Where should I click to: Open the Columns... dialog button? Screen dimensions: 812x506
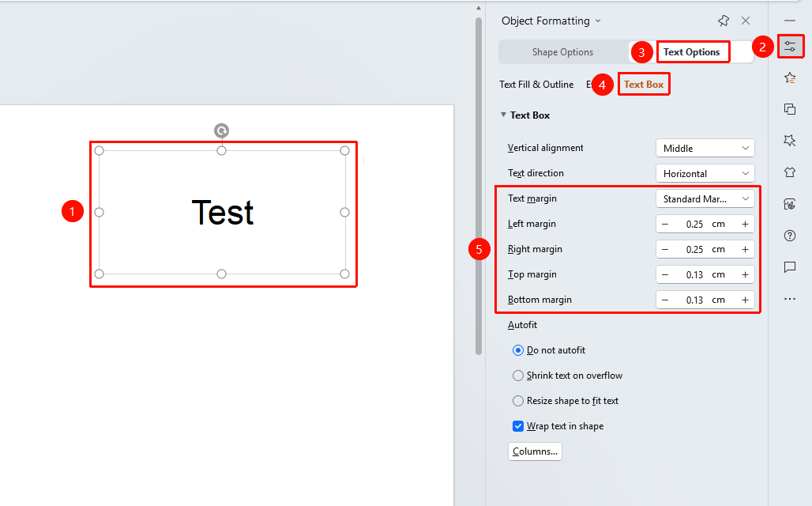click(535, 451)
